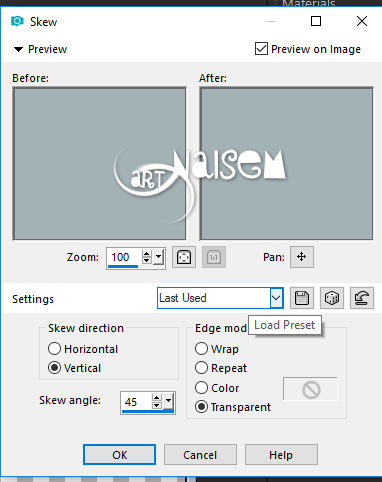This screenshot has width=382, height=482.
Task: Select the Wrap edge mode
Action: (201, 349)
